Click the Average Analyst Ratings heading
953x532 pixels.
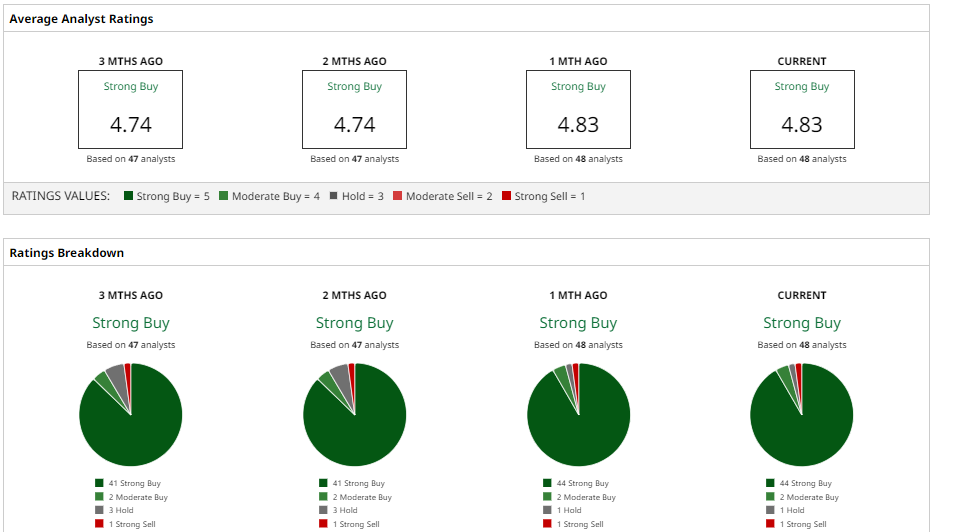(x=81, y=19)
